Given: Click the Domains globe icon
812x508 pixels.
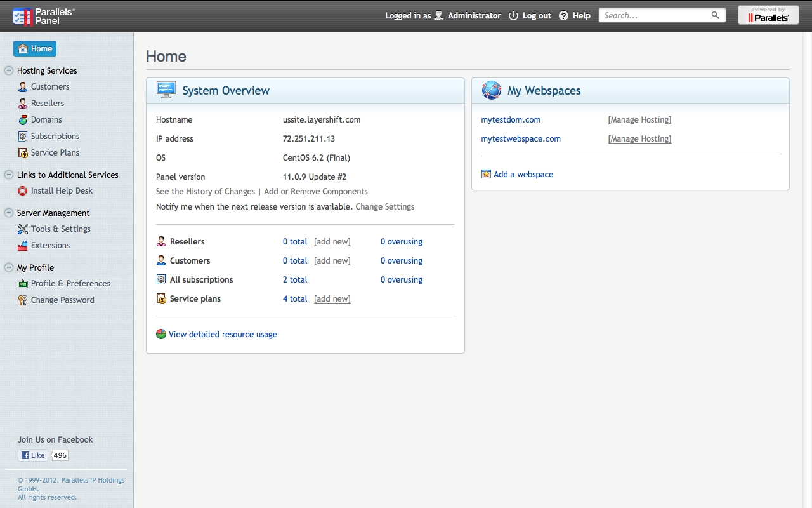Looking at the screenshot, I should (x=23, y=120).
